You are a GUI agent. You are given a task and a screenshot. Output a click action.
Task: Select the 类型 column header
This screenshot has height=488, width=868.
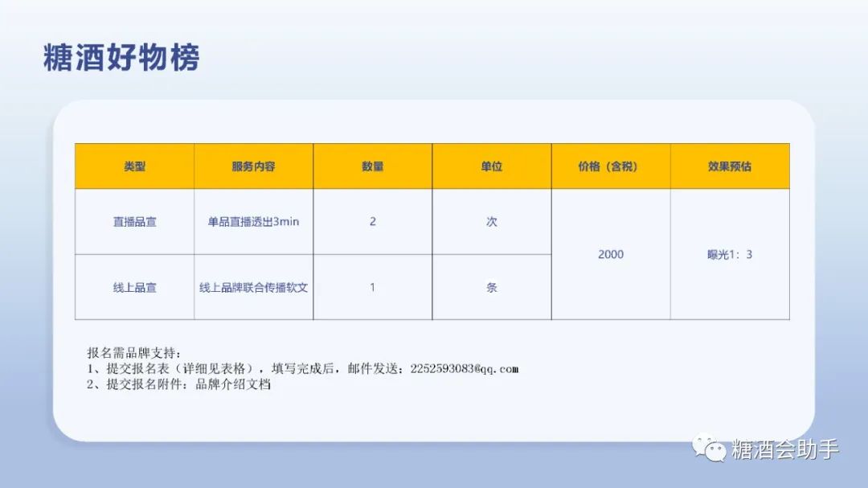pyautogui.click(x=134, y=166)
